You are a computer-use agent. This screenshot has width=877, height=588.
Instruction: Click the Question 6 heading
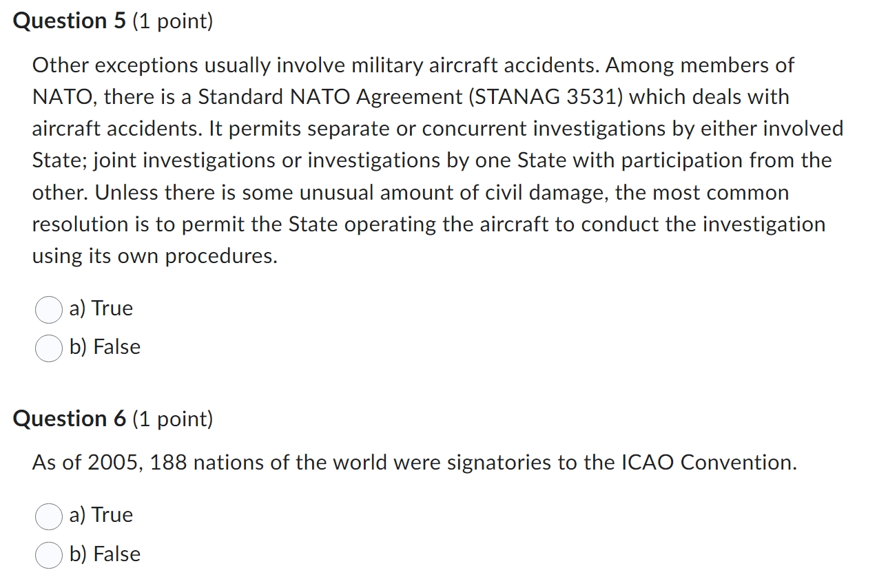tap(68, 418)
